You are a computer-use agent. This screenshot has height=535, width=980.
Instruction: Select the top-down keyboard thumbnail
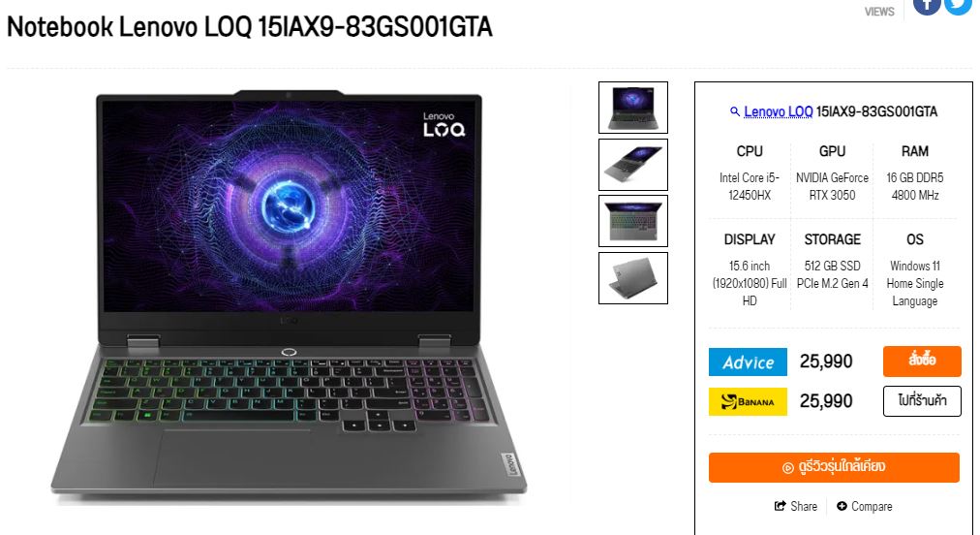633,221
